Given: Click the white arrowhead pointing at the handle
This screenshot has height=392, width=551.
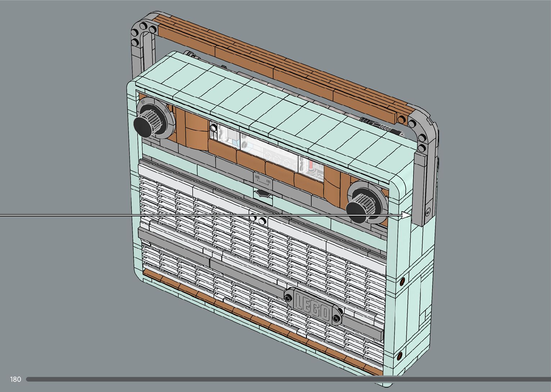Looking at the screenshot, I should [x=406, y=215].
